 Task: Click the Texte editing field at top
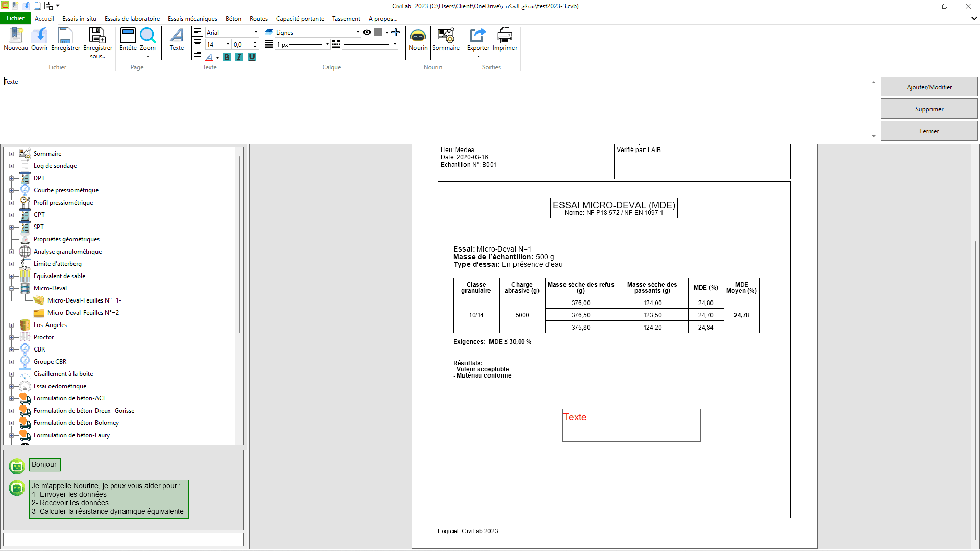(x=440, y=109)
